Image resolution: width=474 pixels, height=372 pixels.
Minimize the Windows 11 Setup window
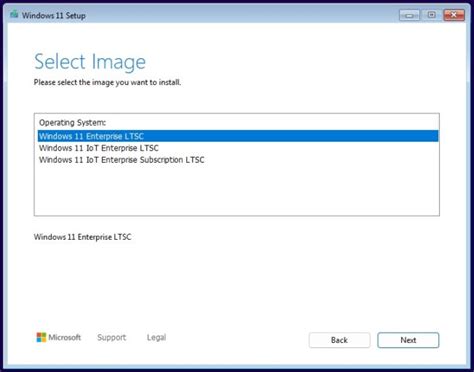[409, 15]
